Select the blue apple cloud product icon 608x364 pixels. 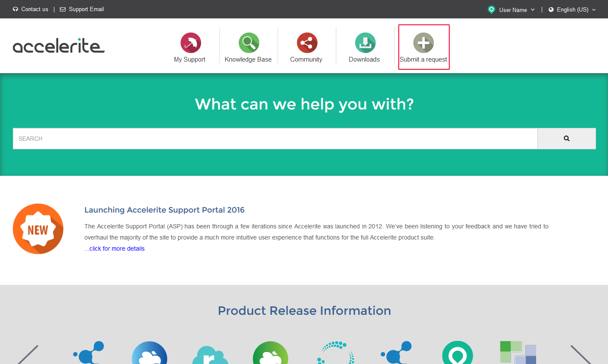point(149,353)
